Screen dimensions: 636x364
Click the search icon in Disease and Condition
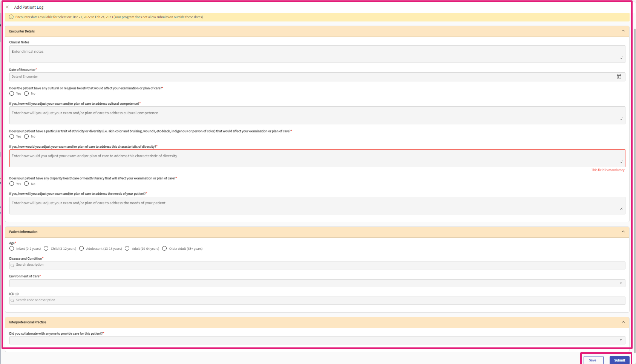pos(12,265)
